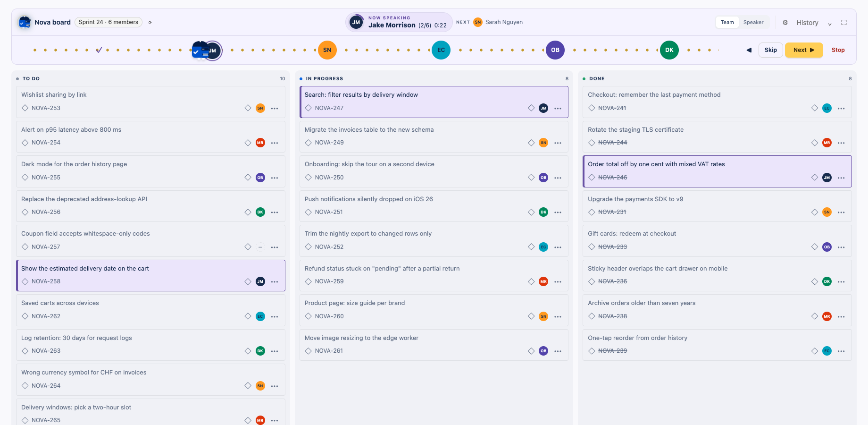Click the unassigned avatar on NOVA-257

pos(260,247)
